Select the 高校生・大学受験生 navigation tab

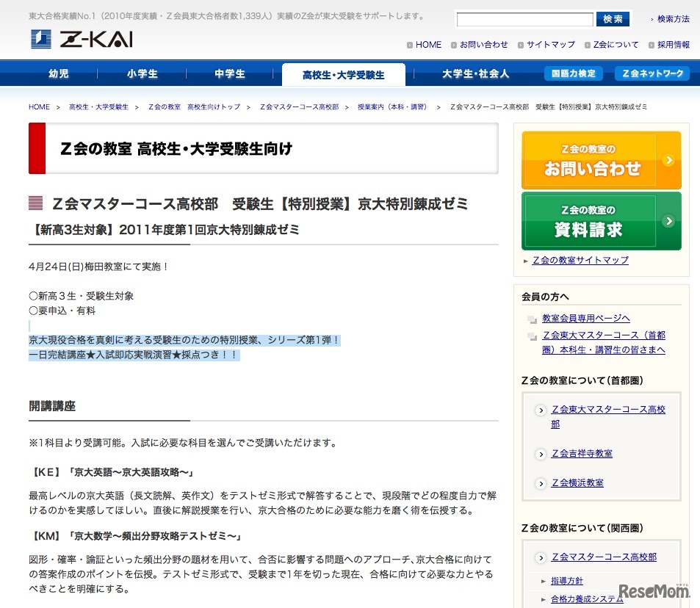tap(343, 75)
